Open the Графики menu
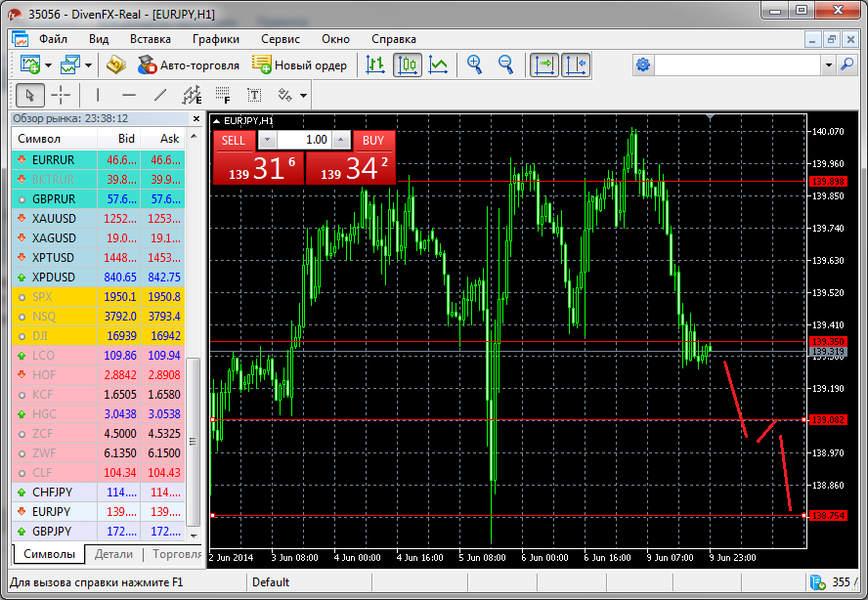 (216, 39)
